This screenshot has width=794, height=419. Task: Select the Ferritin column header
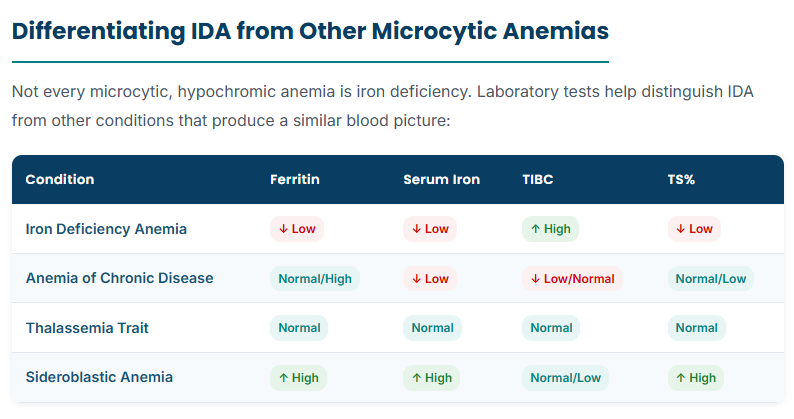[x=295, y=179]
